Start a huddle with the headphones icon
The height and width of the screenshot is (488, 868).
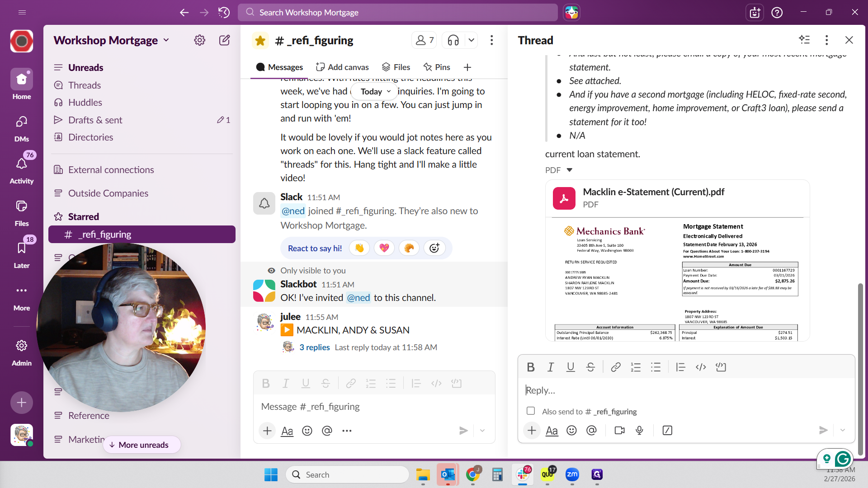tap(453, 41)
